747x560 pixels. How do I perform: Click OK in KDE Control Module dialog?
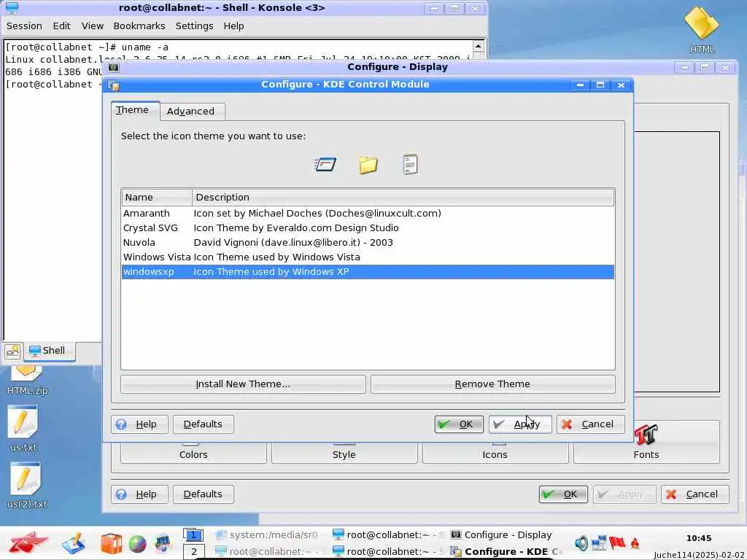(x=458, y=424)
